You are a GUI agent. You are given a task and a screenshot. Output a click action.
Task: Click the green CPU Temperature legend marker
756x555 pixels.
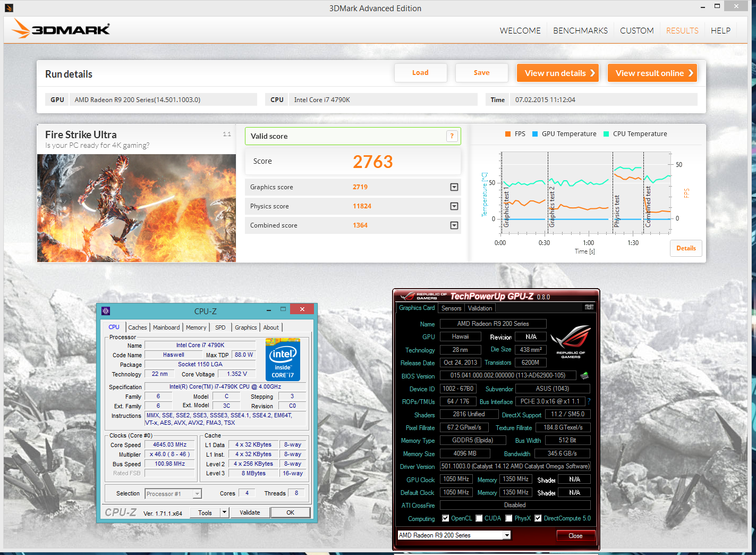coord(606,134)
